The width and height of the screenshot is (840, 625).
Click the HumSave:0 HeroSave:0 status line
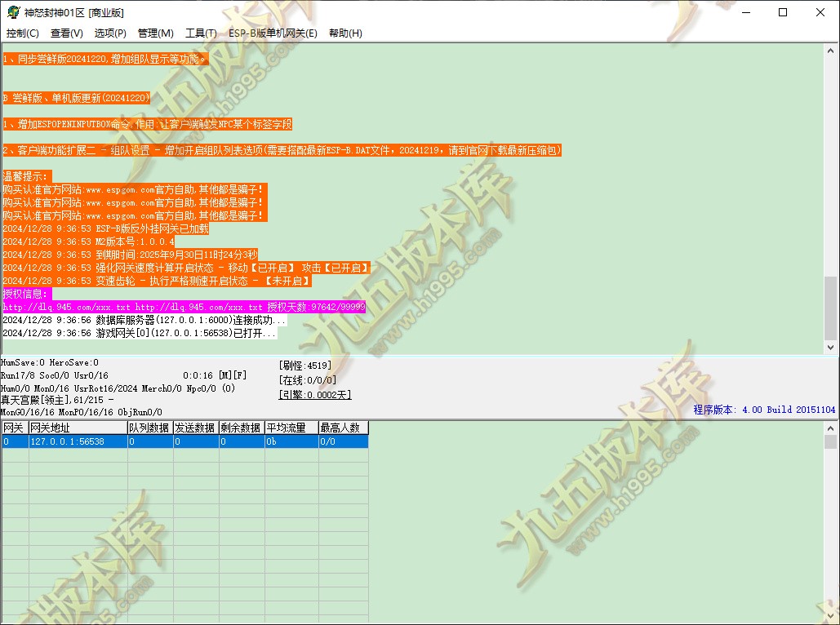pos(49,362)
